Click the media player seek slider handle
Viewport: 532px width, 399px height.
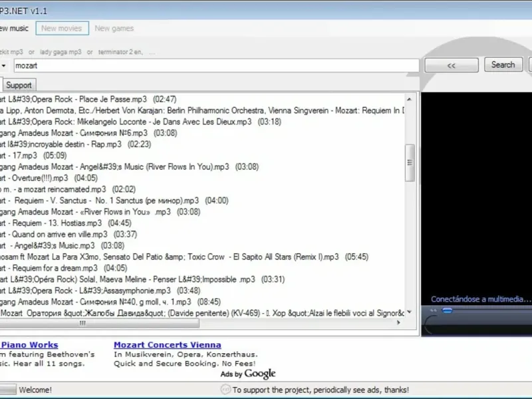point(448,310)
